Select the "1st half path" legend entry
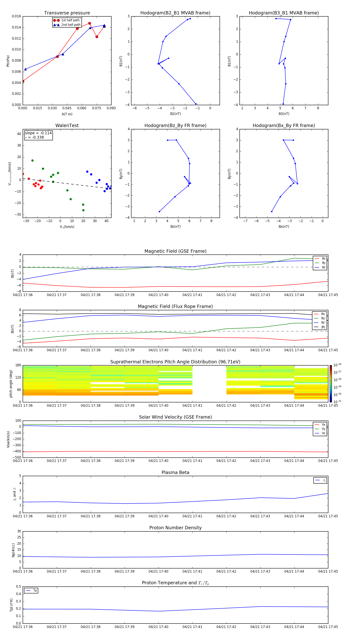This screenshot has height=644, width=351. coord(67,20)
